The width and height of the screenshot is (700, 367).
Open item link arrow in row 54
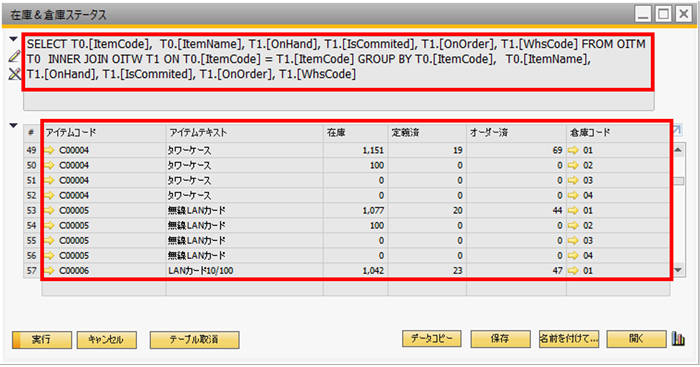coord(50,225)
